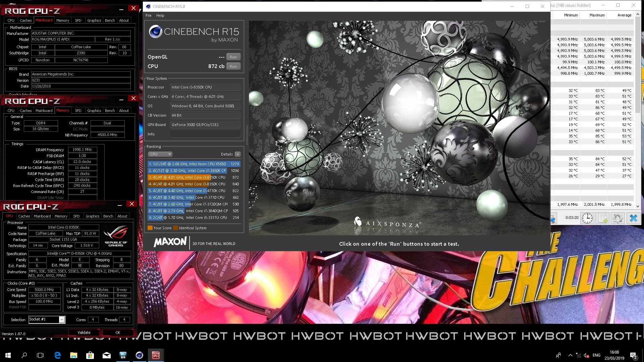Screen dimensions: 644x362
Task: Click the Maximum column header in HWiNFO
Action: (597, 15)
